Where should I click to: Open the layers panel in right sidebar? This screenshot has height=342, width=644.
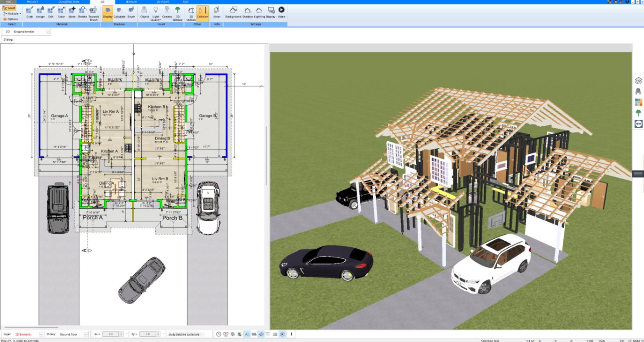click(639, 81)
